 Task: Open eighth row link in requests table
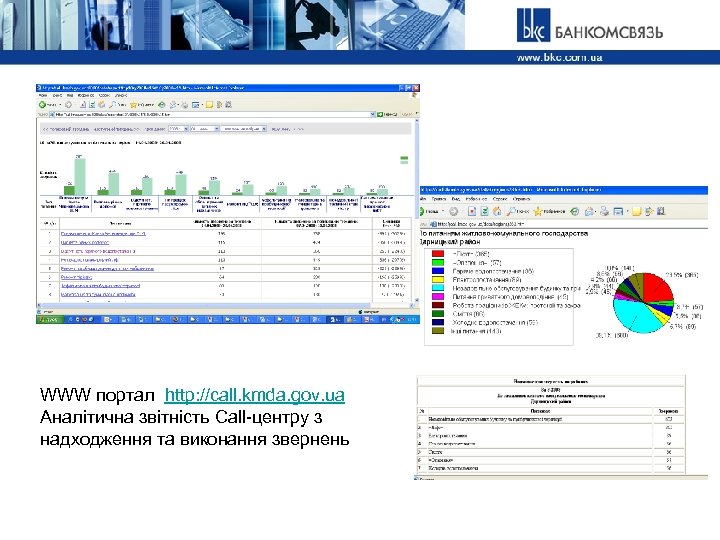98,294
